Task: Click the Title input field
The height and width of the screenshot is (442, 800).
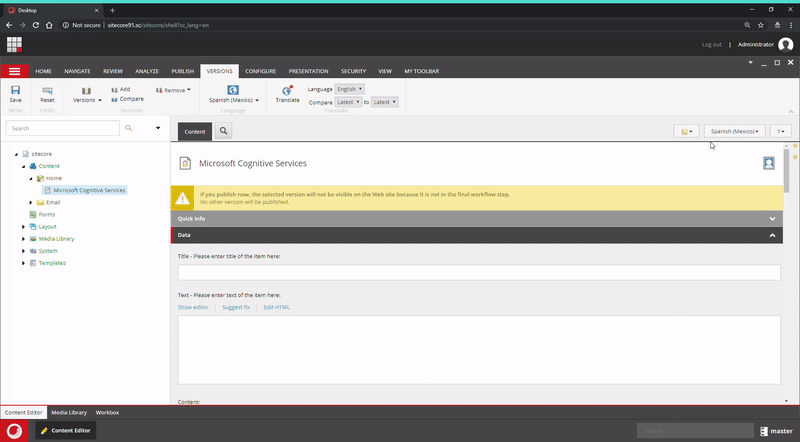Action: point(479,272)
